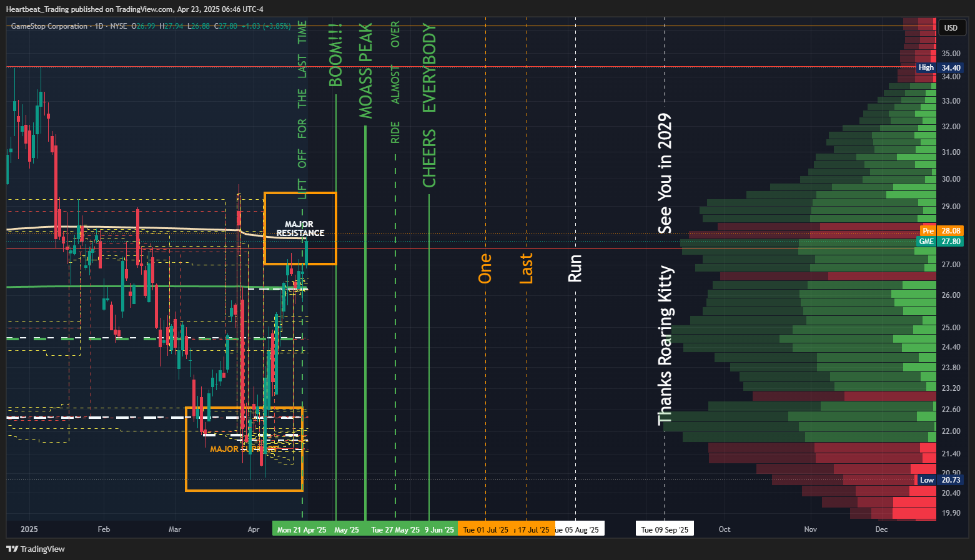The image size is (975, 560).
Task: Click the Mar label on the time axis
Action: pos(175,529)
